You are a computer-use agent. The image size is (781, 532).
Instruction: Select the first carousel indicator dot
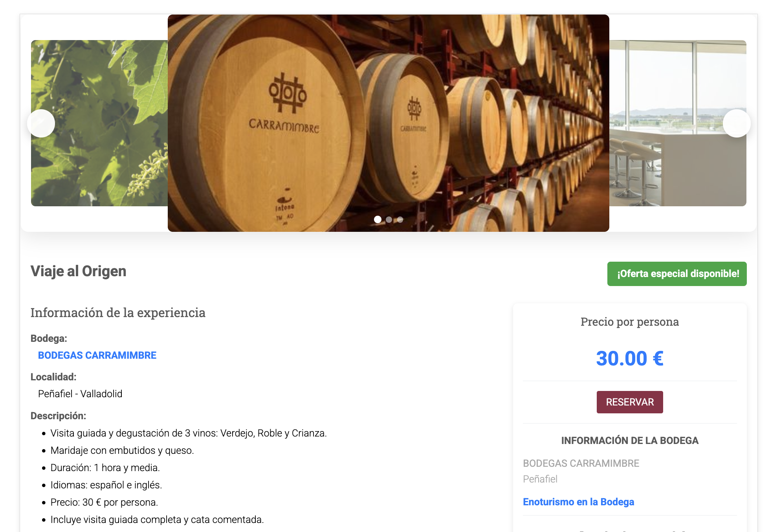click(378, 220)
